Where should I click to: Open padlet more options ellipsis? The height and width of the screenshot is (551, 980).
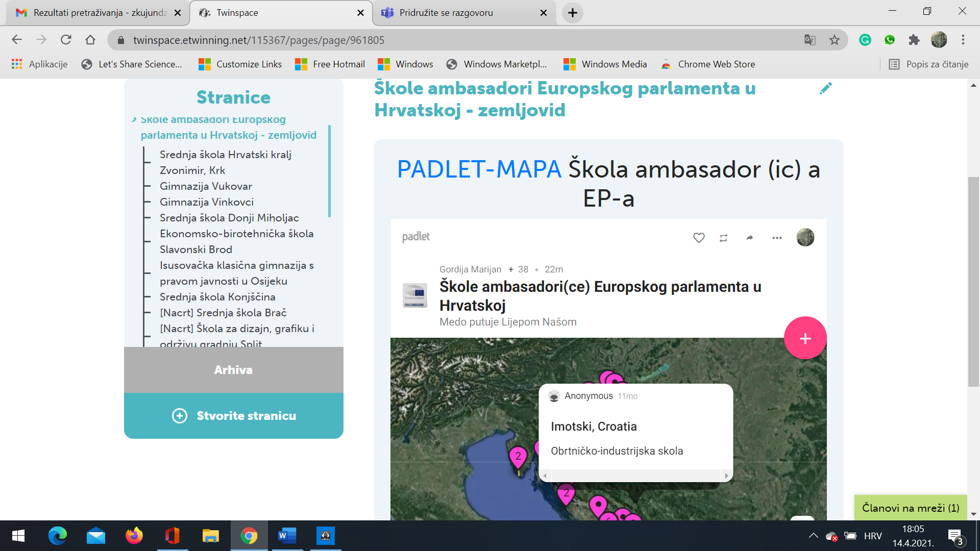(x=777, y=238)
